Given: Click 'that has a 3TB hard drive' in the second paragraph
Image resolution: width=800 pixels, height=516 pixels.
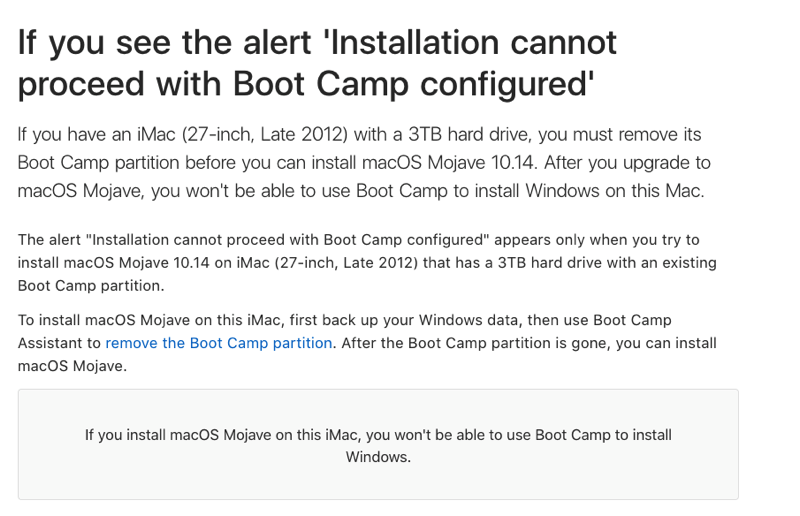Looking at the screenshot, I should pos(518,263).
